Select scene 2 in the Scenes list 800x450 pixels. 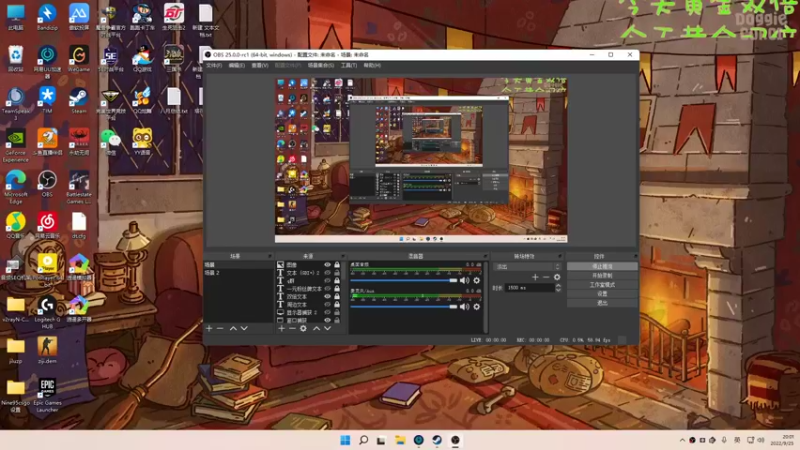coord(238,273)
